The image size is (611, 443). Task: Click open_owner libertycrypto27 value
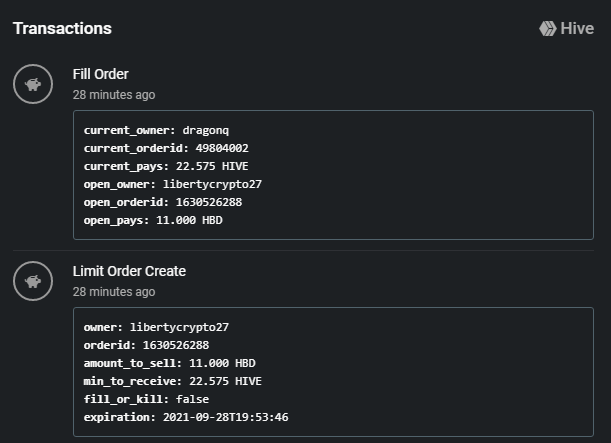click(212, 184)
